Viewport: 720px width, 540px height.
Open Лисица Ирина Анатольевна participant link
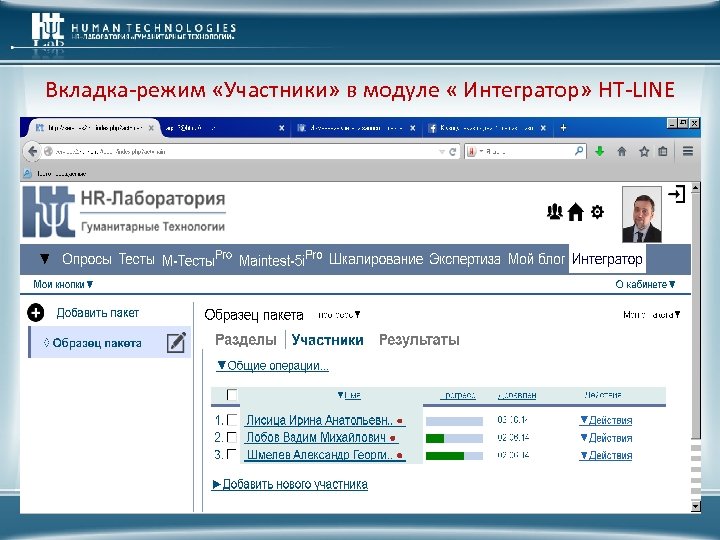click(320, 420)
